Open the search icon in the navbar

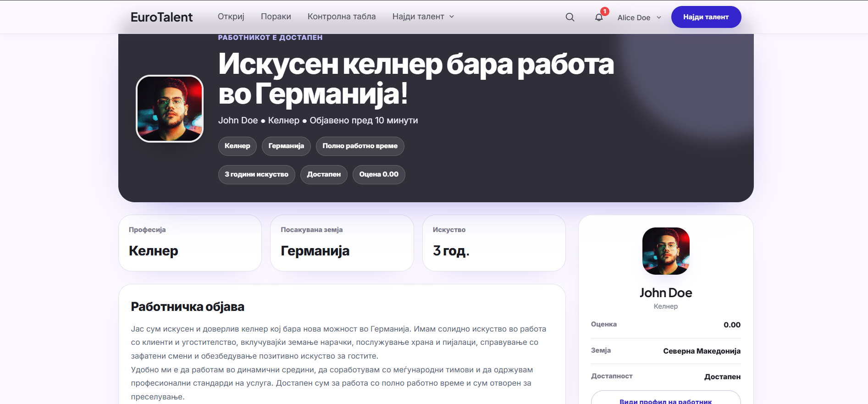[570, 17]
